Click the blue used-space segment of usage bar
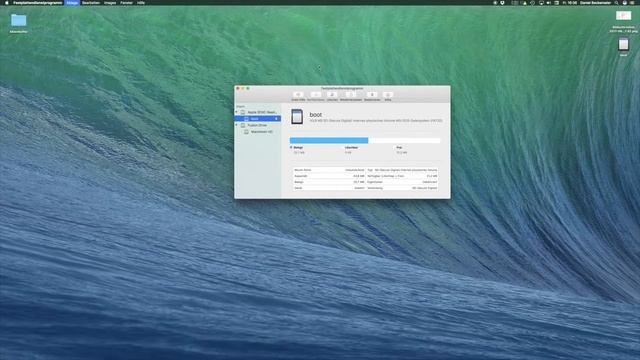Screen dimensions: 640x360 click(x=329, y=140)
